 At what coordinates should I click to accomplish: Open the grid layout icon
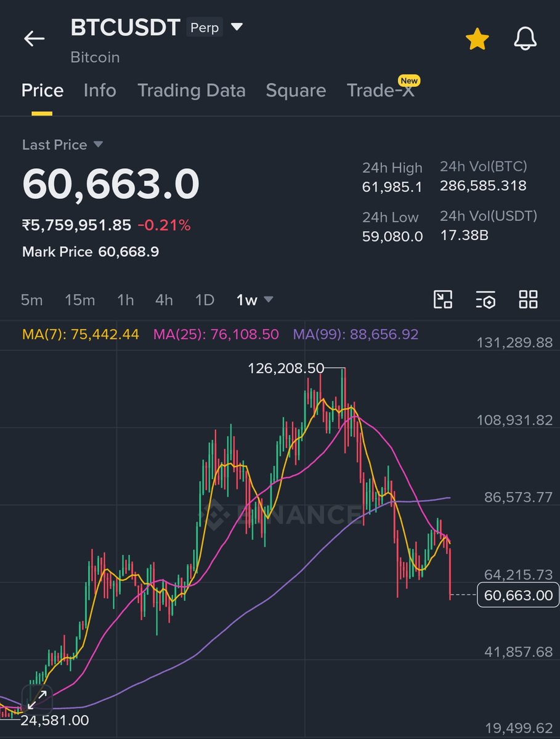point(528,300)
